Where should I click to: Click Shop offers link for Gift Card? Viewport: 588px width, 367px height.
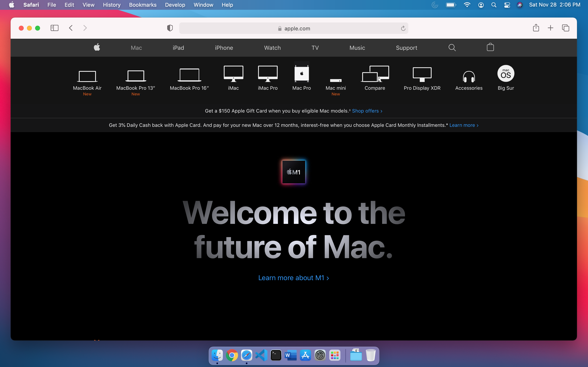pyautogui.click(x=366, y=111)
